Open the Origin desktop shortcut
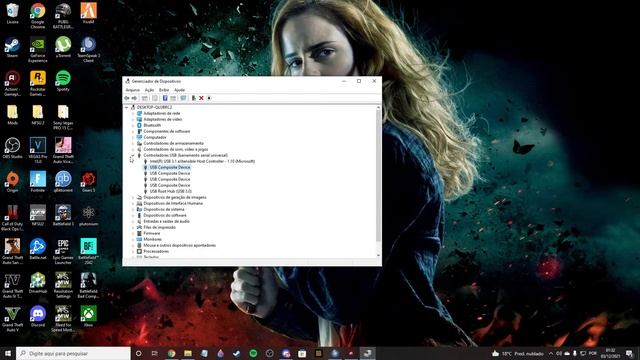The image size is (640, 360). (12, 182)
